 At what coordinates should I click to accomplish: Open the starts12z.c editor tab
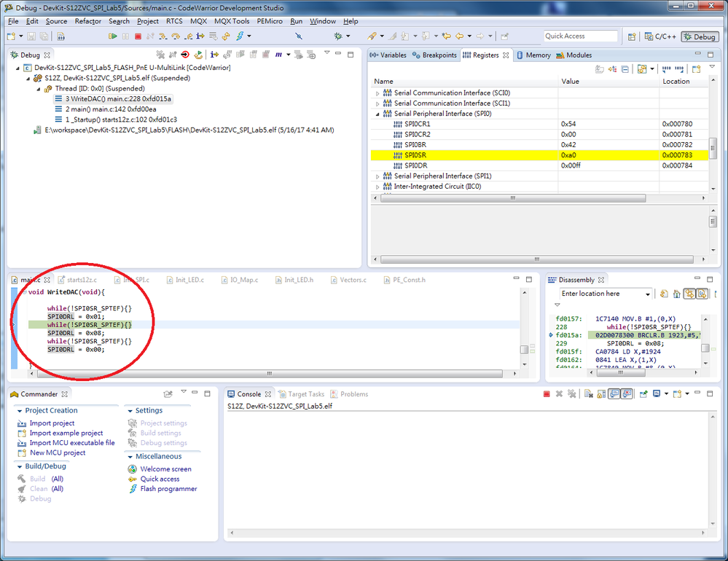coord(77,280)
